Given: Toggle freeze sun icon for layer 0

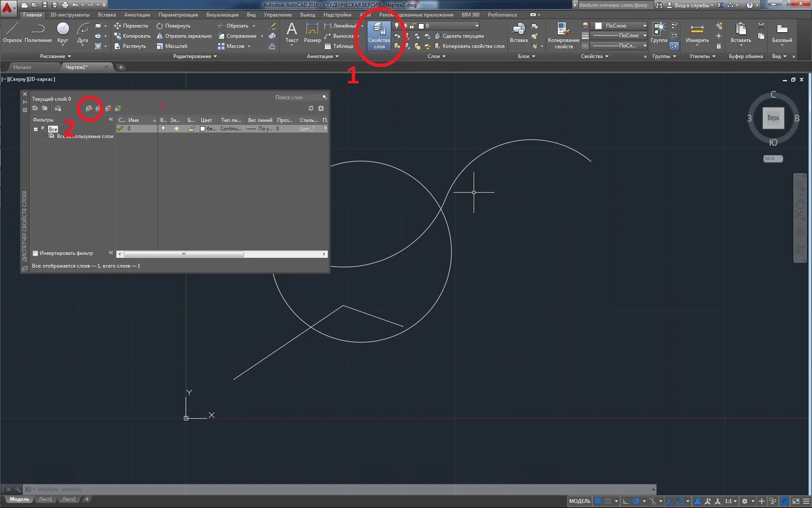Looking at the screenshot, I should click(176, 129).
